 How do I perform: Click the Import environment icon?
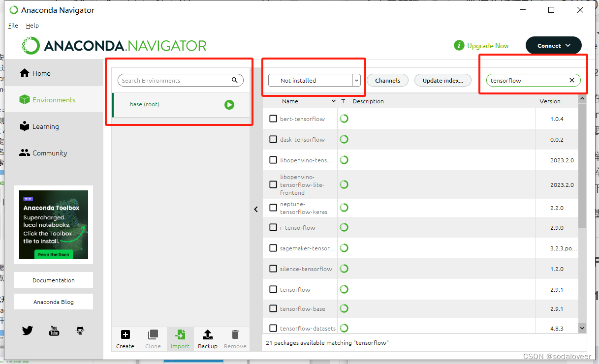click(180, 334)
